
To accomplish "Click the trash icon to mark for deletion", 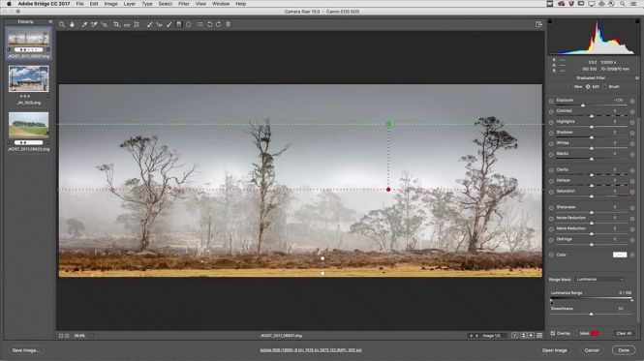I will 229,24.
